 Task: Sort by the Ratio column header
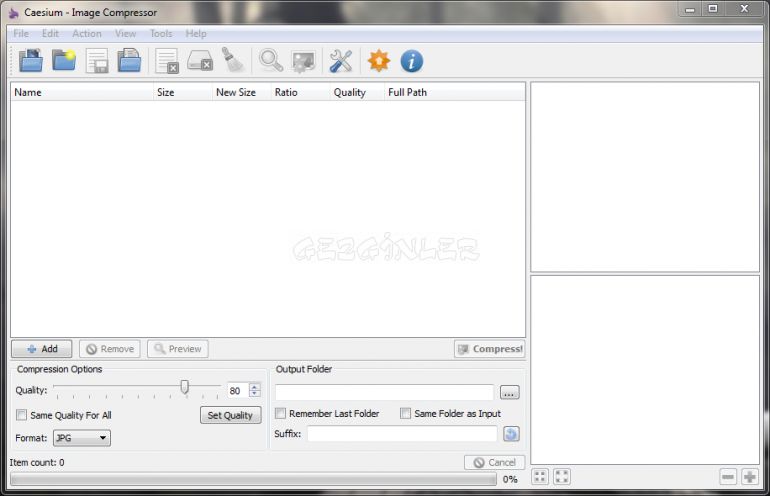(300, 92)
